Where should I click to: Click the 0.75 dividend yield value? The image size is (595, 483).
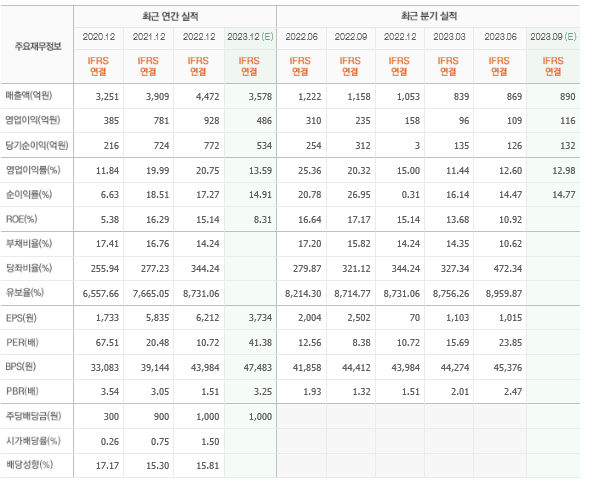(160, 442)
